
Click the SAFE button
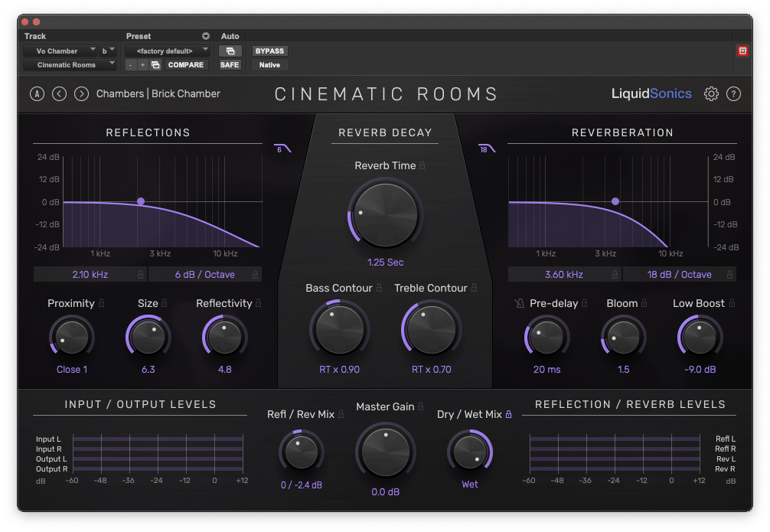click(x=230, y=65)
